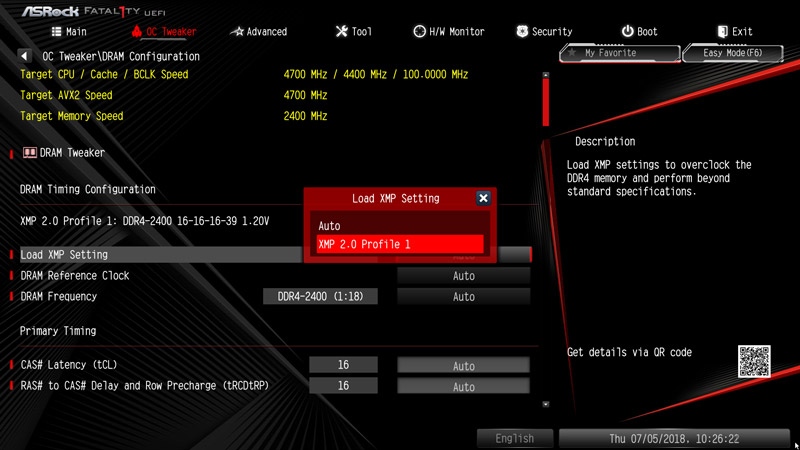Viewport: 800px width, 450px height.
Task: Open My Favorite button
Action: click(x=620, y=53)
